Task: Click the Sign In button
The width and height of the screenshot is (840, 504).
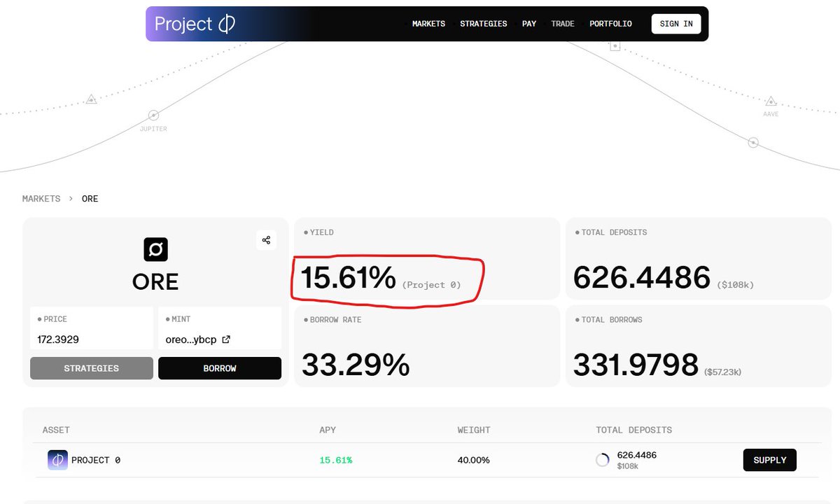Action: pyautogui.click(x=676, y=24)
